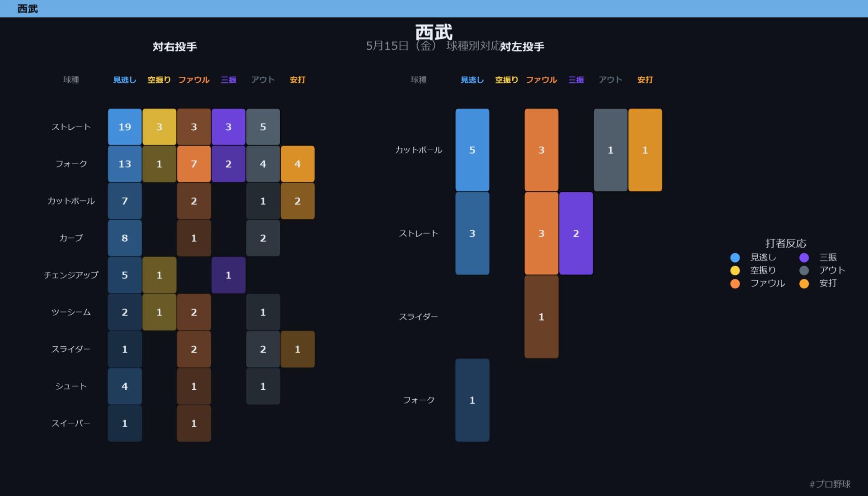Image resolution: width=868 pixels, height=496 pixels.
Task: Click the スライダー row label in 対左投手
Action: coord(419,317)
